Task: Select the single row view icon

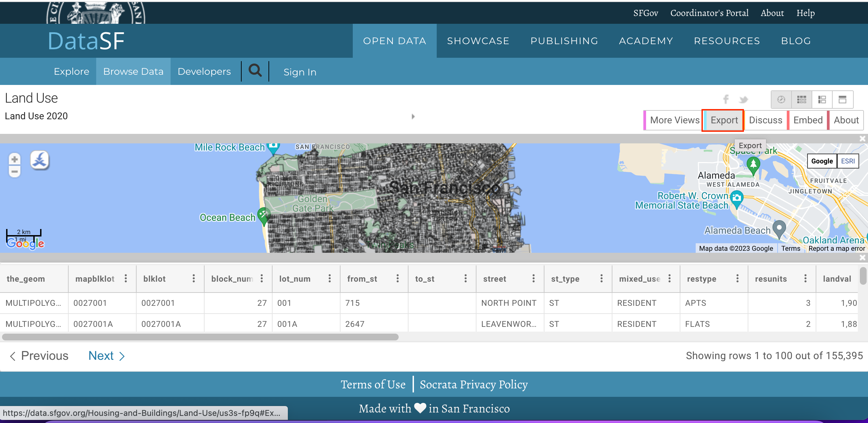Action: click(842, 100)
